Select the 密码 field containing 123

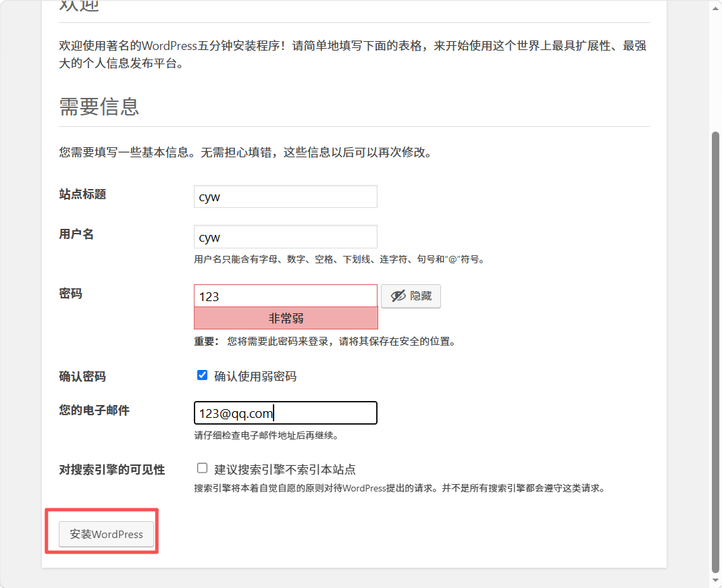point(286,296)
